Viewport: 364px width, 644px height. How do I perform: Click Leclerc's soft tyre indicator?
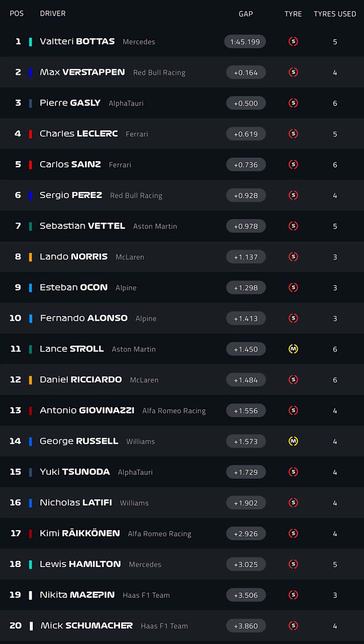[x=293, y=134]
